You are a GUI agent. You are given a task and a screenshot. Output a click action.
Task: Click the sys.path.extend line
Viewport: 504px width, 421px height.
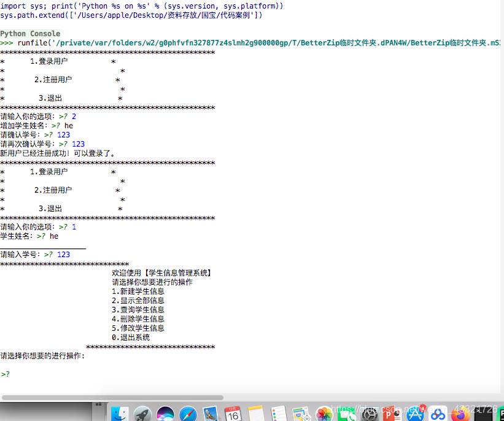(131, 15)
